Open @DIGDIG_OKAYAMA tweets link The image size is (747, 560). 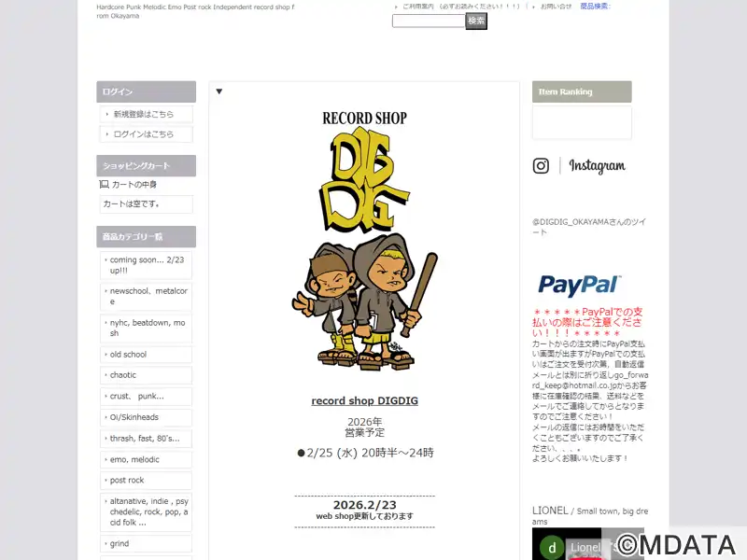pyautogui.click(x=589, y=227)
